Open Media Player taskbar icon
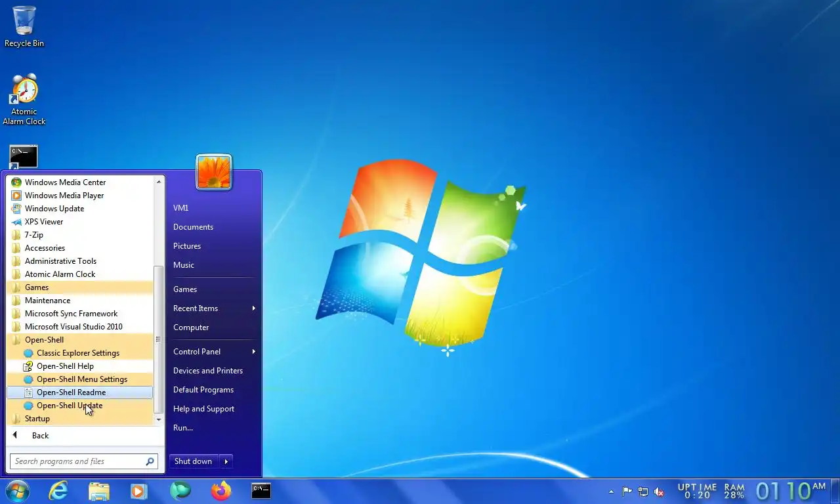This screenshot has height=504, width=840. [138, 491]
